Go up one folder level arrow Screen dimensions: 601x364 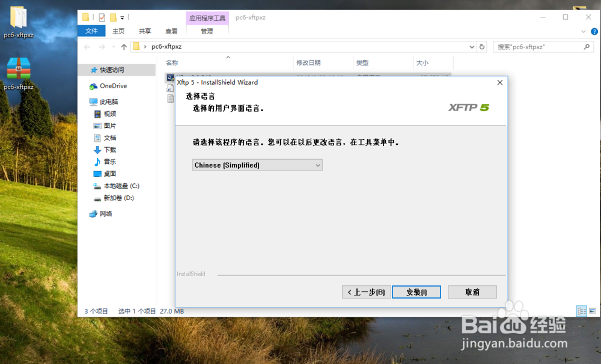(123, 47)
